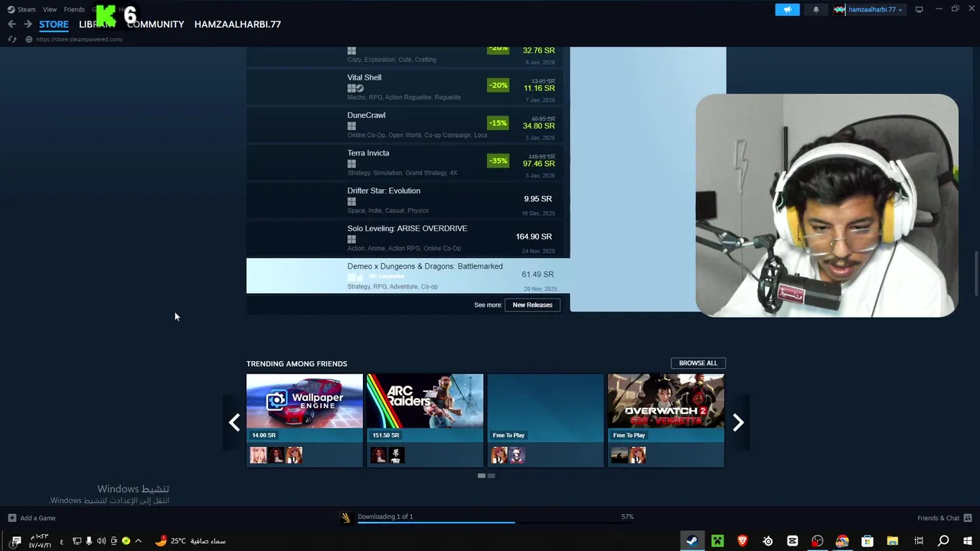The image size is (980, 551).
Task: Open Task View on the taskbar
Action: click(x=919, y=541)
